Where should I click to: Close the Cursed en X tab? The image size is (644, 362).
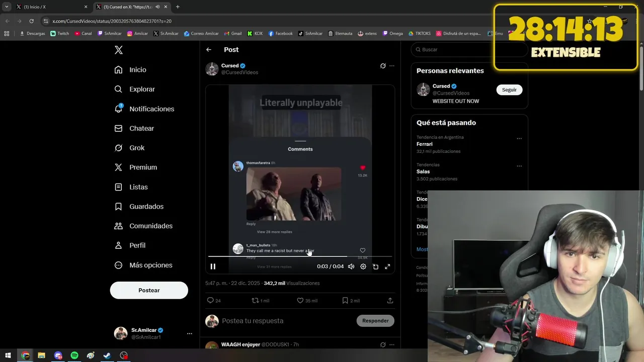pos(166,7)
